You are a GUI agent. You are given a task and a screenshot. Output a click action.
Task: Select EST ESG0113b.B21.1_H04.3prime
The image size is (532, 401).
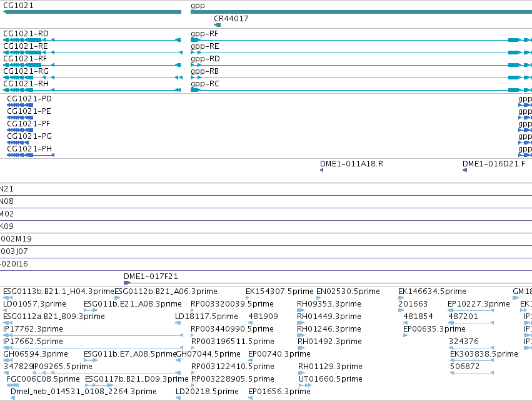tap(59, 292)
